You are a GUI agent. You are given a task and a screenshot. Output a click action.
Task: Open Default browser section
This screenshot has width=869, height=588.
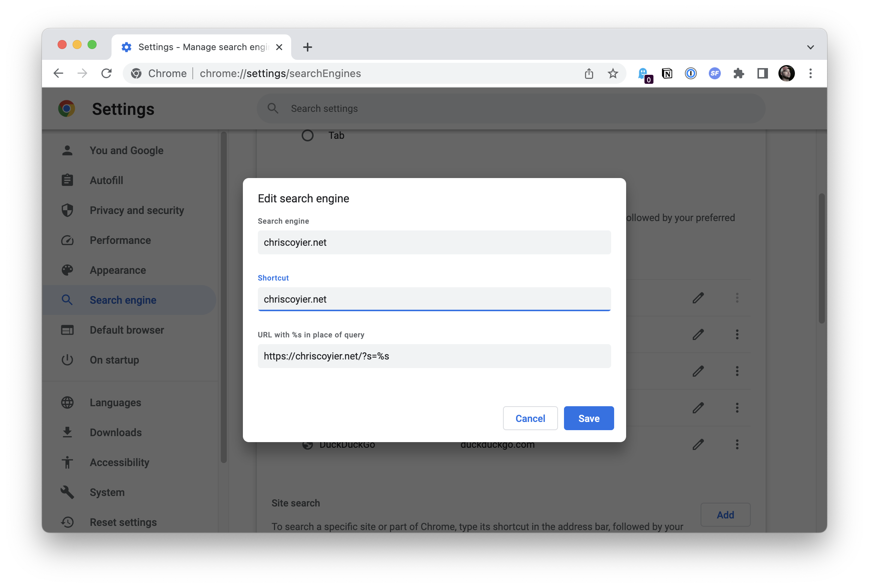coord(129,330)
